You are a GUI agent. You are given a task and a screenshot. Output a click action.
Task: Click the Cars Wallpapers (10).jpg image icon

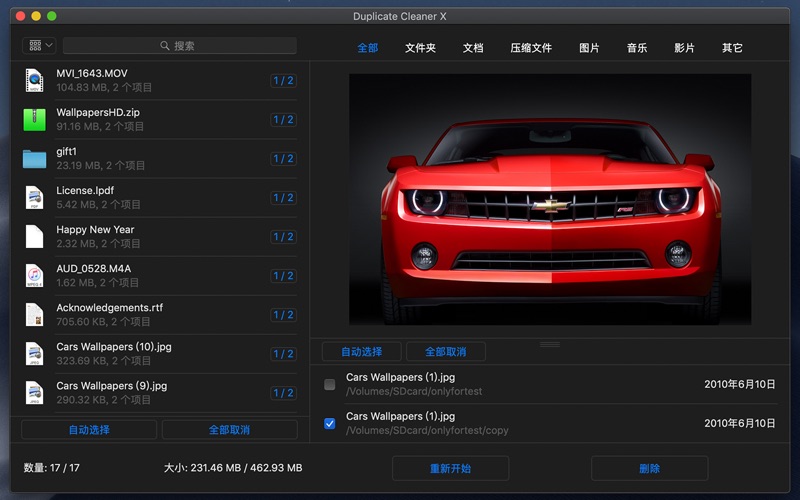(34, 354)
